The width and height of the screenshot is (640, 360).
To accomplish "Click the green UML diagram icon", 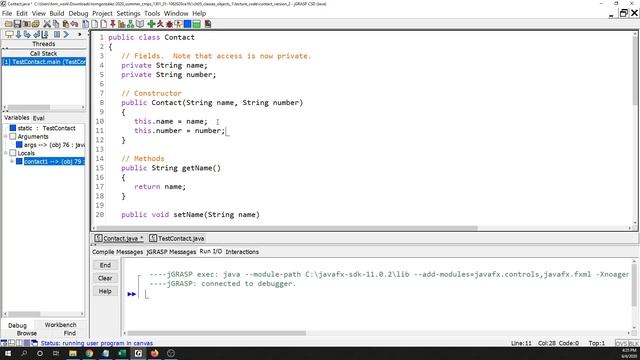I will click(x=130, y=24).
